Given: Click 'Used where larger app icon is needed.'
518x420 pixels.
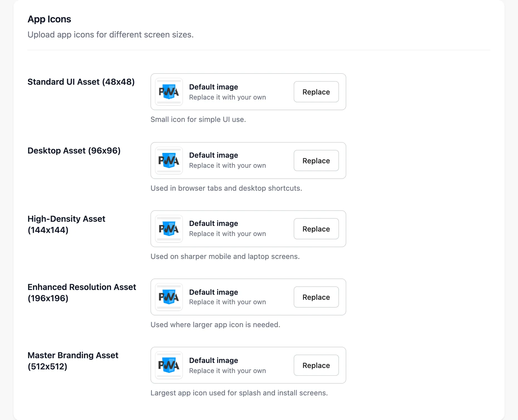Looking at the screenshot, I should [215, 325].
